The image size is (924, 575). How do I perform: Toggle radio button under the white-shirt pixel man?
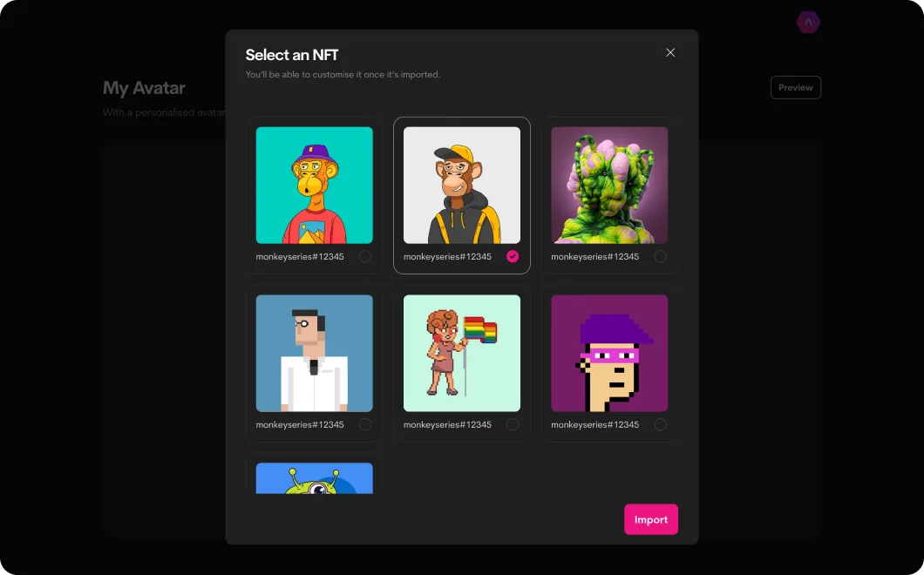tap(365, 424)
